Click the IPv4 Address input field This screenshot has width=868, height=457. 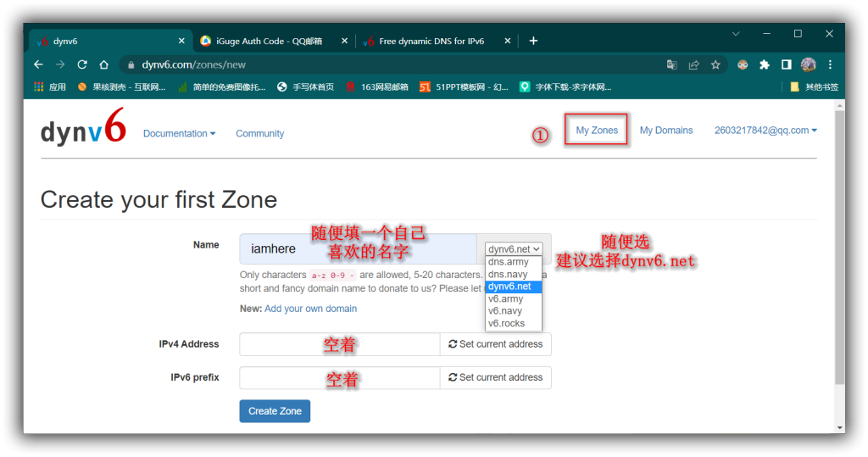340,344
